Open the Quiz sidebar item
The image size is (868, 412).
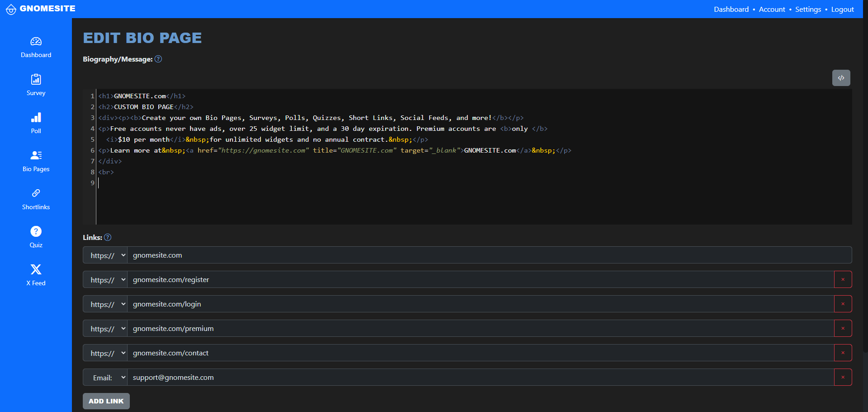click(36, 238)
